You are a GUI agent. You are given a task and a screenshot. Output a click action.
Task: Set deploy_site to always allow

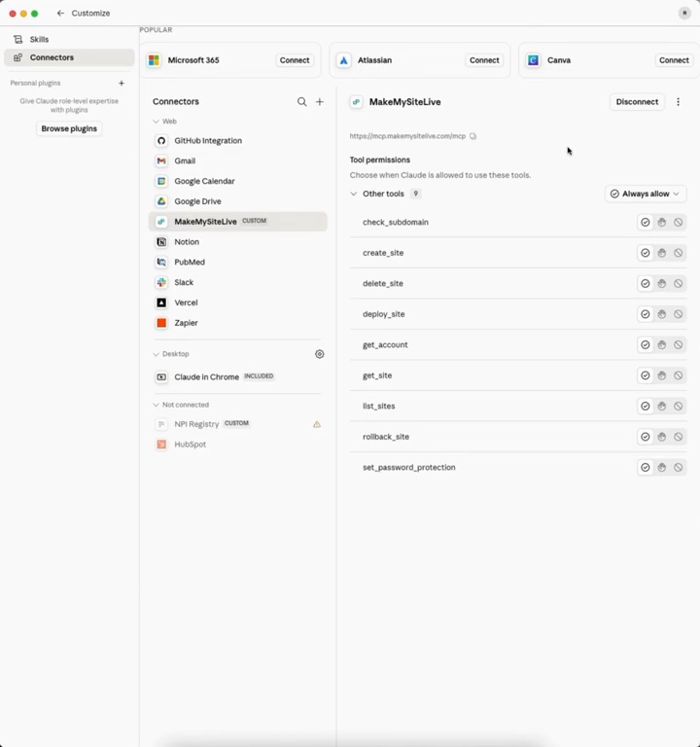(x=646, y=314)
